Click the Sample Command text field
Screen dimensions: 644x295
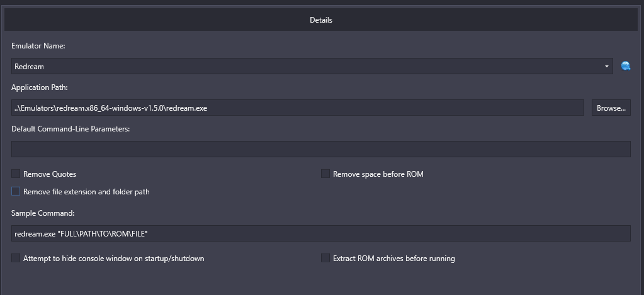pyautogui.click(x=320, y=233)
